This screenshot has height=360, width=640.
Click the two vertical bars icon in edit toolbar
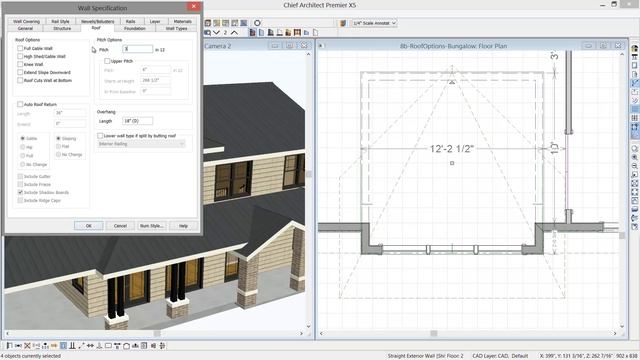72,346
